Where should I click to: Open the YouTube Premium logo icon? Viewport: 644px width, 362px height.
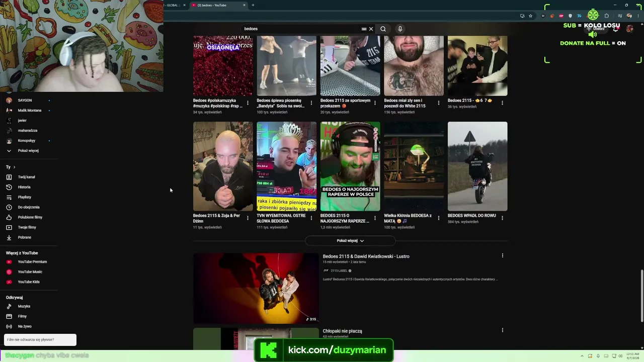[x=9, y=262]
